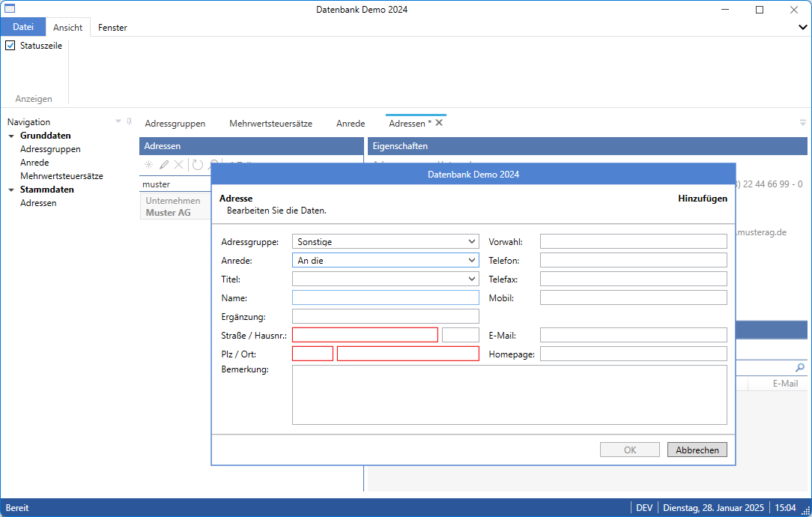Click the 'muster' search field in Adressen list
812x517 pixels.
pyautogui.click(x=175, y=184)
